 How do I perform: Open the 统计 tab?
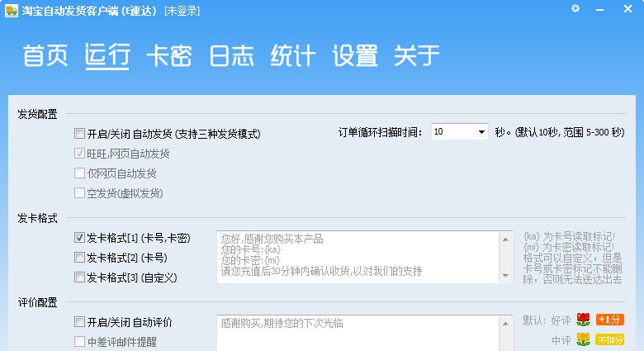click(x=293, y=55)
